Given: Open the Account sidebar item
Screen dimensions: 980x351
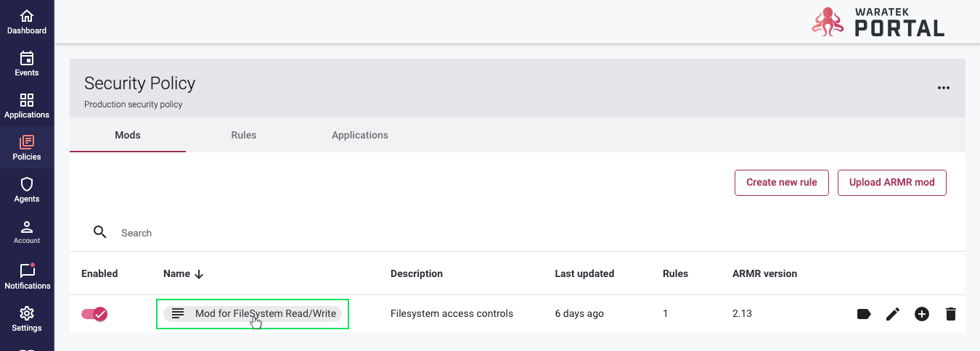Looking at the screenshot, I should (x=27, y=232).
